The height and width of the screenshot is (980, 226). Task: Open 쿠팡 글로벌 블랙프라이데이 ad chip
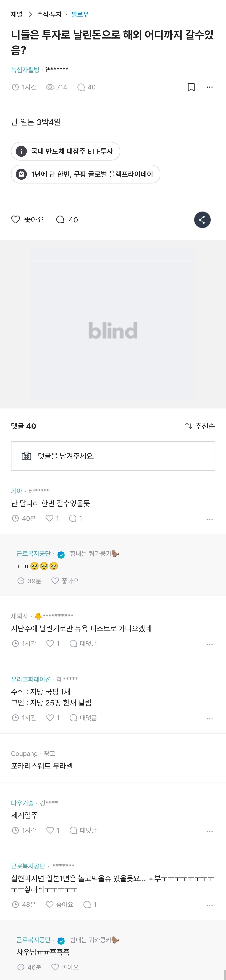point(85,174)
